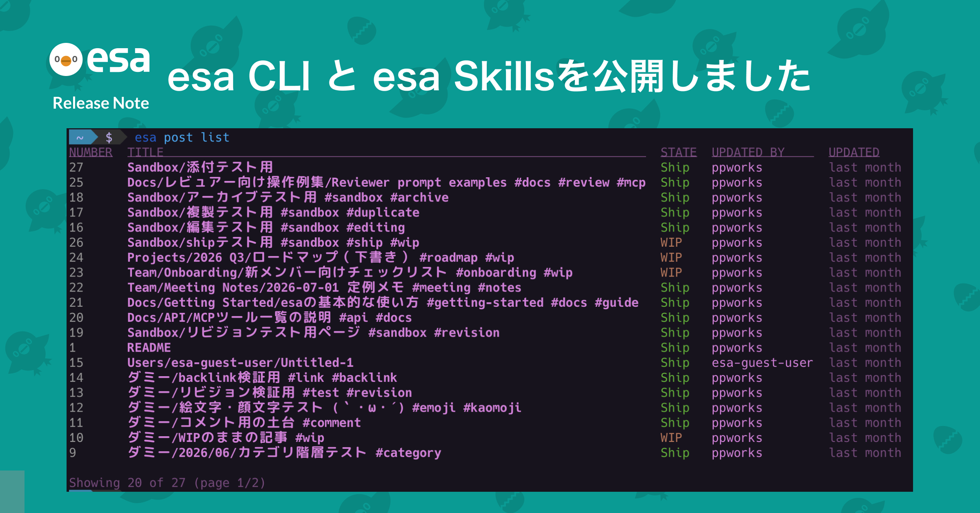
Task: Select the title "ダミー/リビジョン検証用 #test #revision"
Action: [x=269, y=393]
